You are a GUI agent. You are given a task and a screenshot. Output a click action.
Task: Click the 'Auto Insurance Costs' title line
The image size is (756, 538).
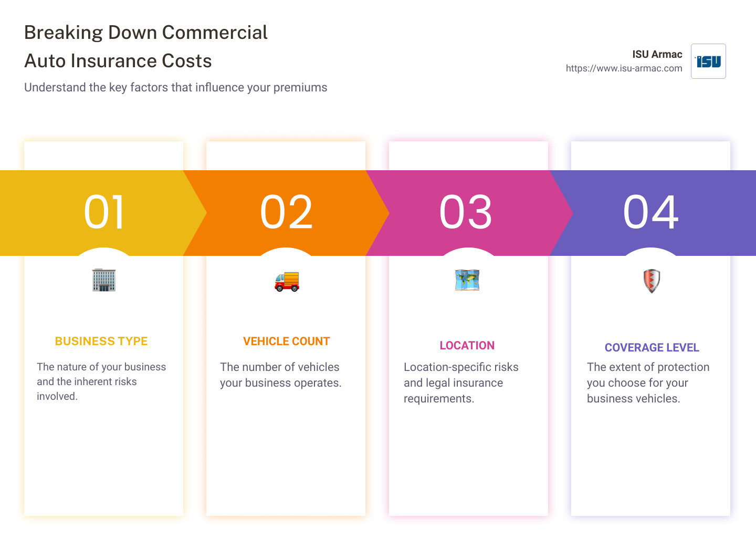point(118,61)
